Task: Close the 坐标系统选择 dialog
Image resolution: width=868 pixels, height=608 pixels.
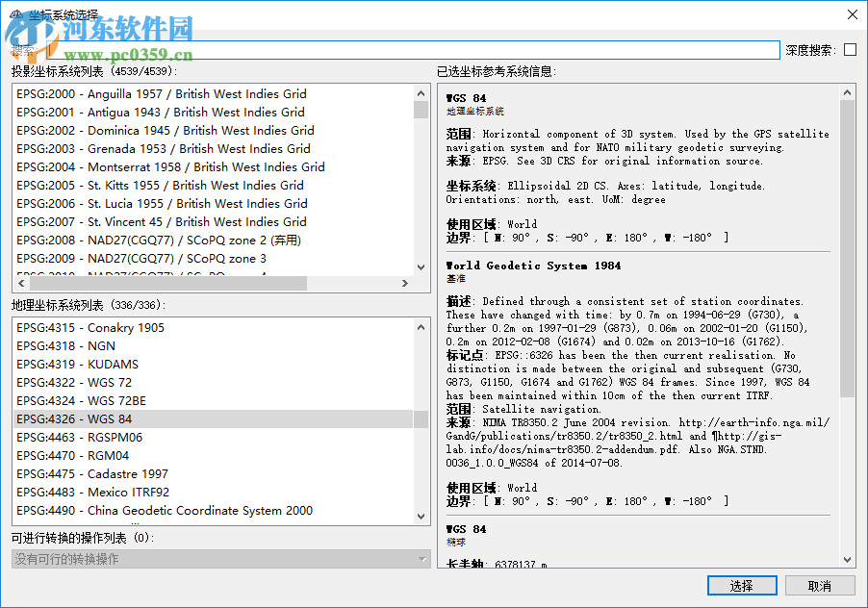Action: click(x=853, y=14)
